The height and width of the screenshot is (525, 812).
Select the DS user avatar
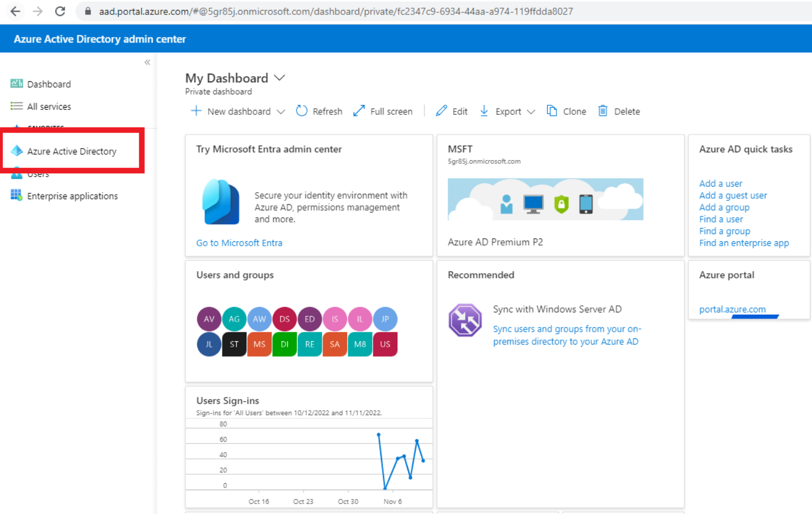coord(284,319)
